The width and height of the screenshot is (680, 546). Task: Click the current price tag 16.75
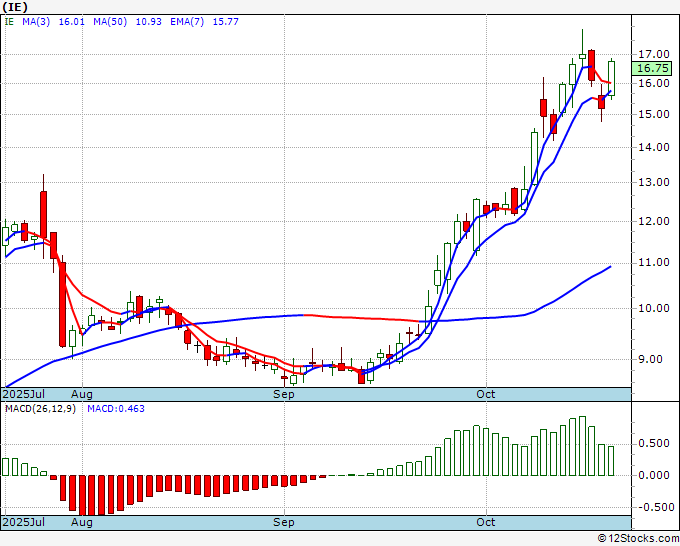click(652, 69)
